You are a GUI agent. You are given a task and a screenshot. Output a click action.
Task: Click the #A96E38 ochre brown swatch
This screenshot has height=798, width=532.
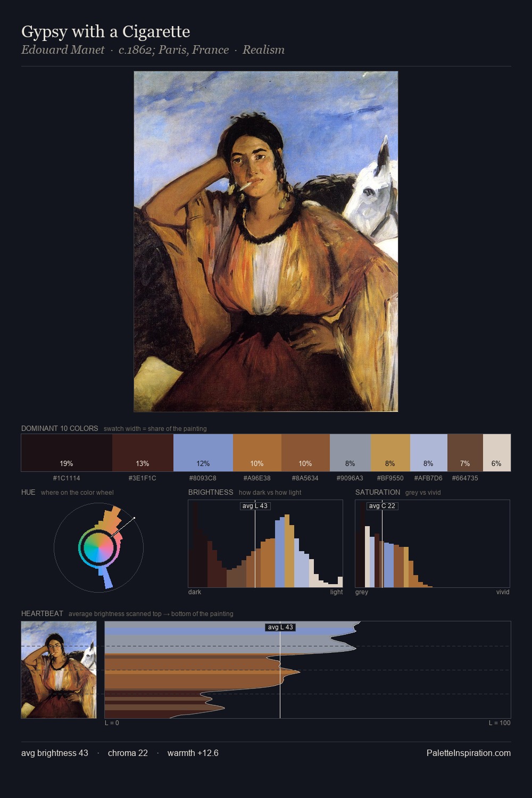(257, 453)
